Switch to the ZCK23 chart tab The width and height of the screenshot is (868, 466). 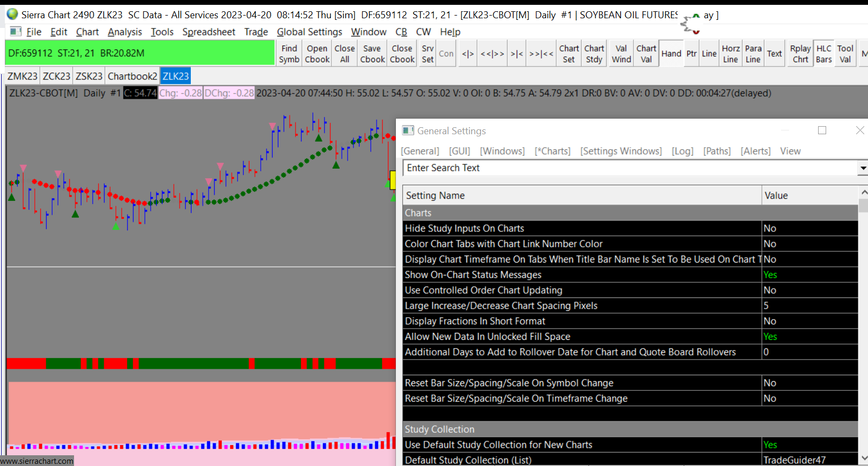point(56,76)
